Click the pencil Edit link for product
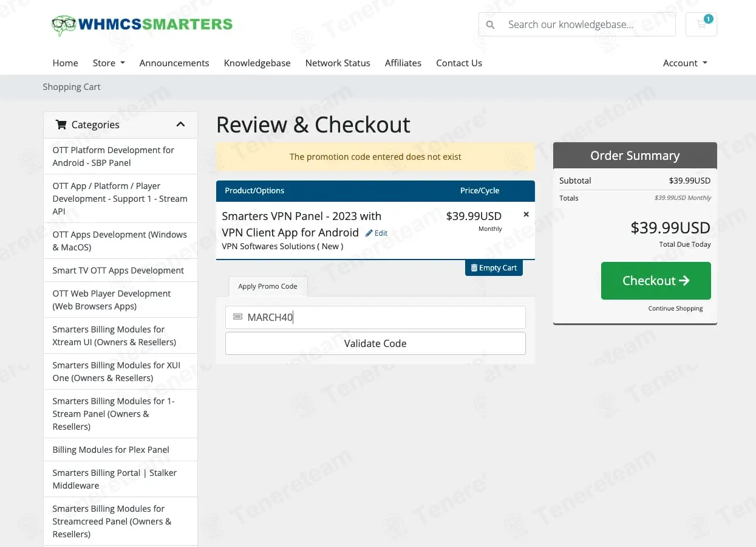The height and width of the screenshot is (547, 756). (376, 233)
